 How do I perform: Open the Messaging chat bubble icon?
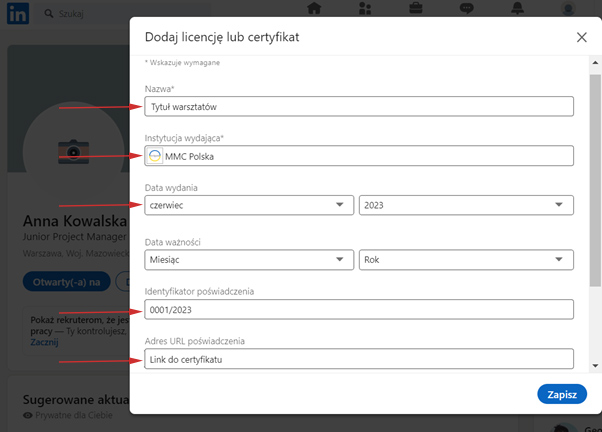466,8
